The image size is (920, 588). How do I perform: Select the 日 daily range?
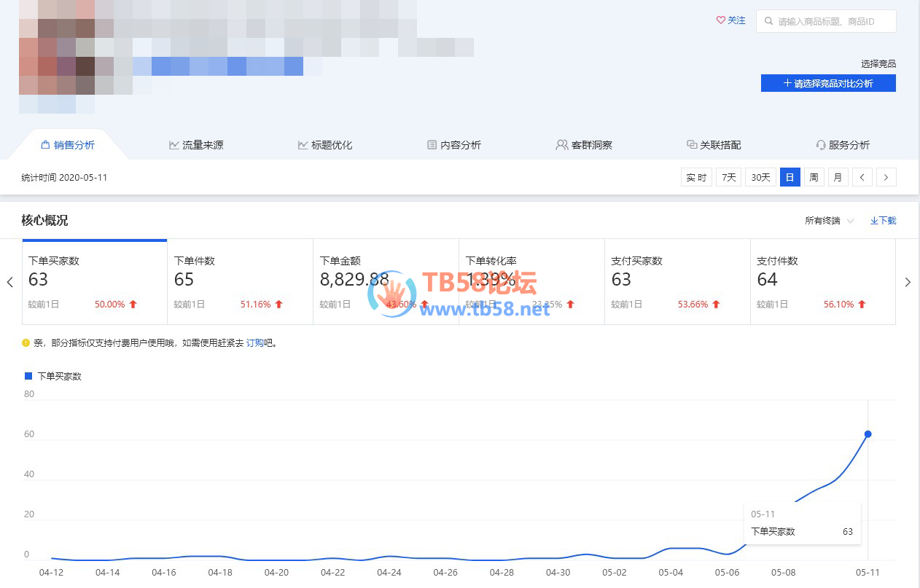[x=790, y=177]
